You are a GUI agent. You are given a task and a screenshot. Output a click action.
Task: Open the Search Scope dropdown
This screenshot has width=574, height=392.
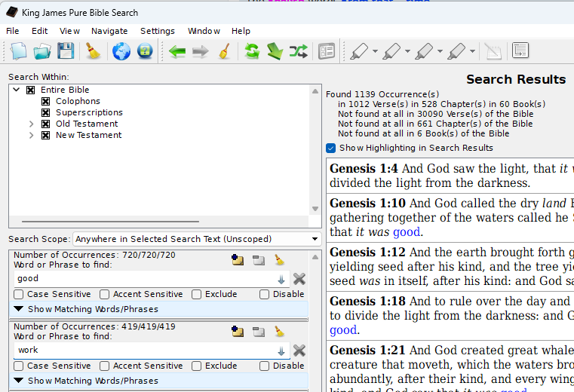pos(196,239)
